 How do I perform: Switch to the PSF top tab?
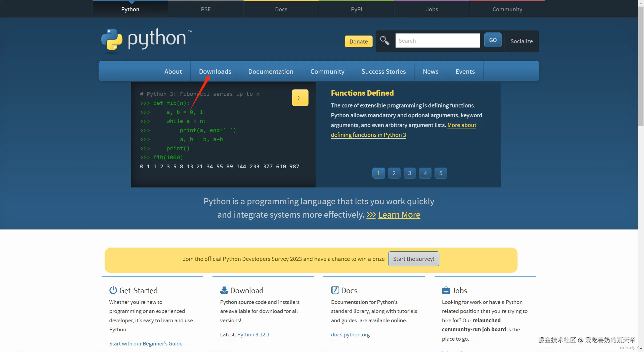tap(205, 9)
